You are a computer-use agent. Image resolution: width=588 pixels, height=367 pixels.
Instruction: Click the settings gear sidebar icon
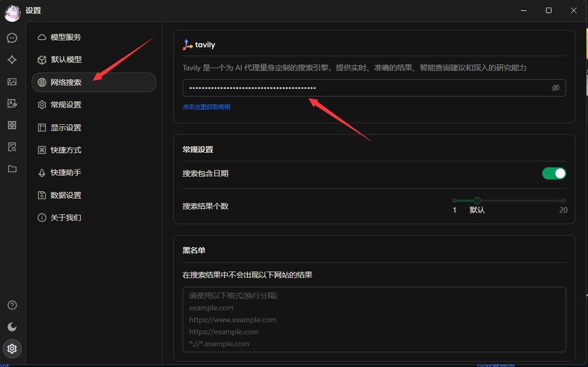click(12, 348)
